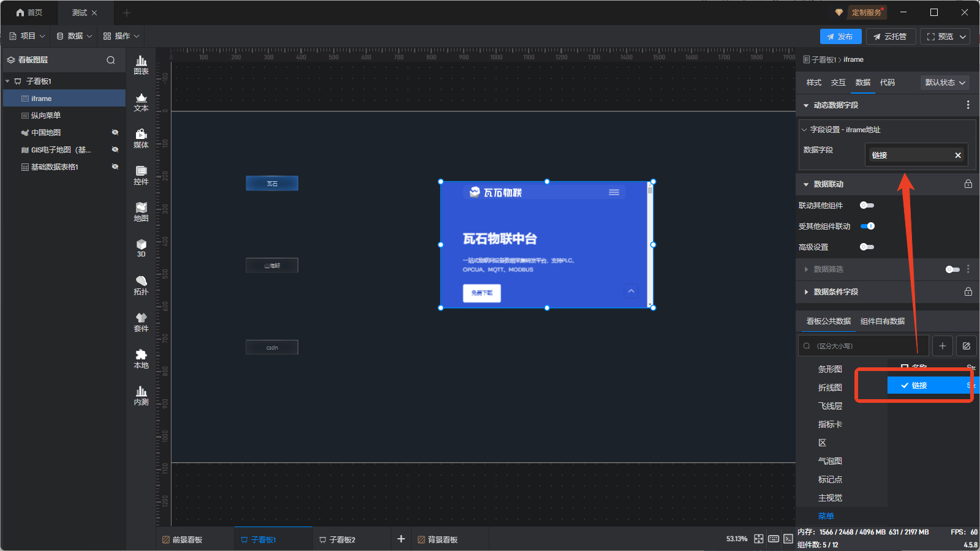Open the 图表 chart components panel
The image size is (980, 551).
(141, 64)
